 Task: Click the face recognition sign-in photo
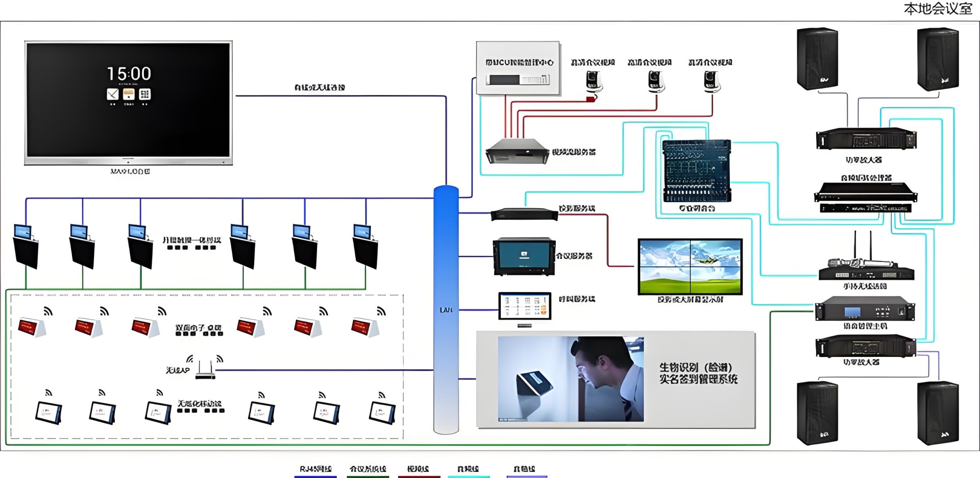pyautogui.click(x=571, y=379)
